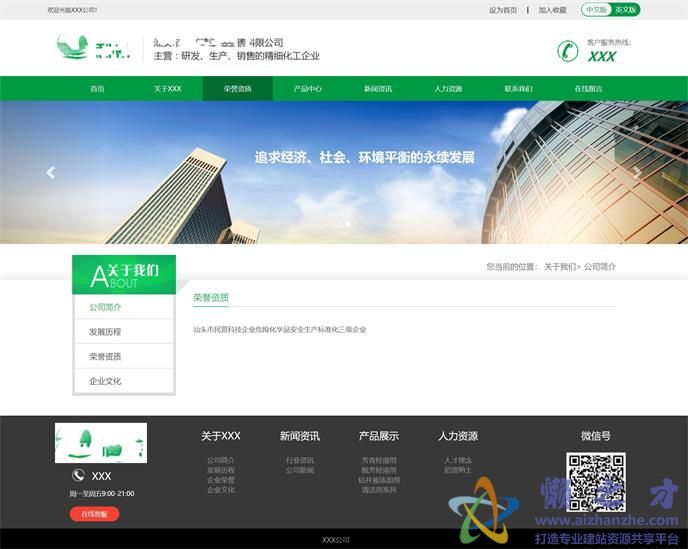Open 新闻资讯 in the green navigation bar

(x=378, y=89)
